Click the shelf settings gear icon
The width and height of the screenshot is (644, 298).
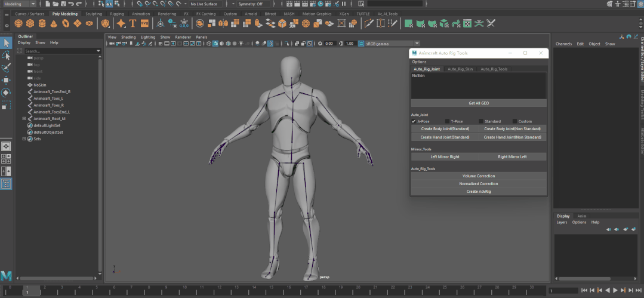point(6,26)
